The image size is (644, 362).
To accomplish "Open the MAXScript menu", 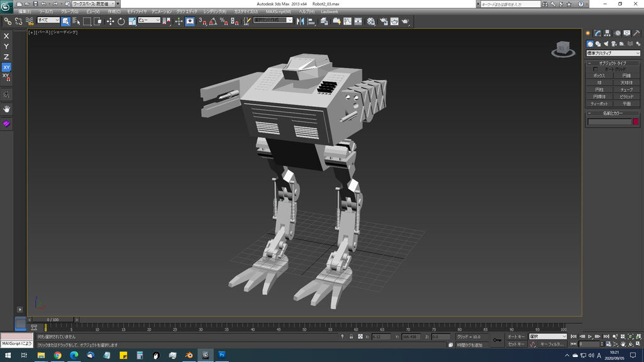I will (278, 12).
